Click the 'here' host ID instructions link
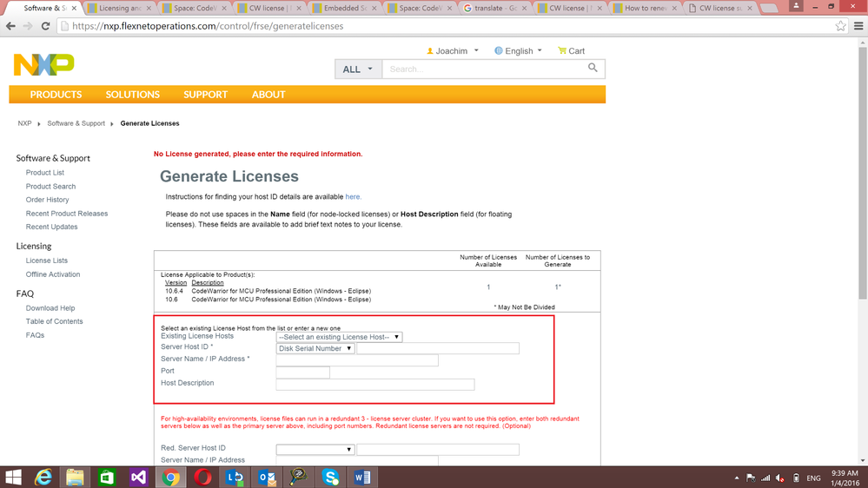The width and height of the screenshot is (868, 488). tap(353, 197)
